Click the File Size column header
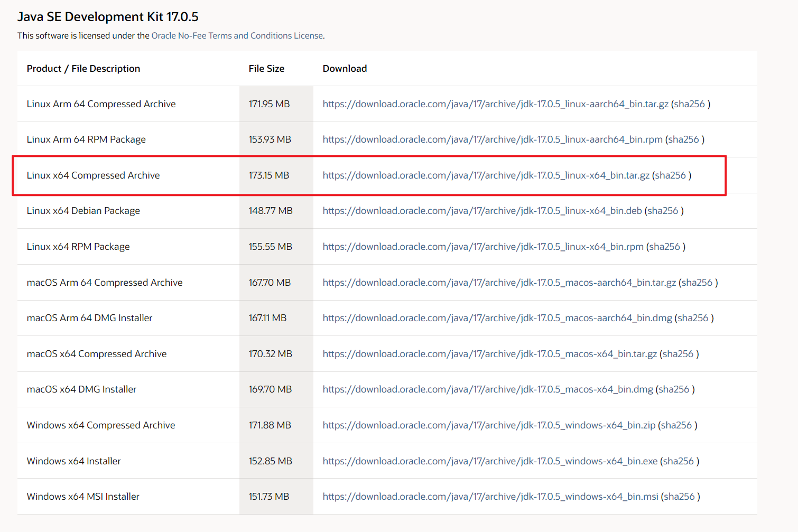This screenshot has width=798, height=532. tap(266, 69)
